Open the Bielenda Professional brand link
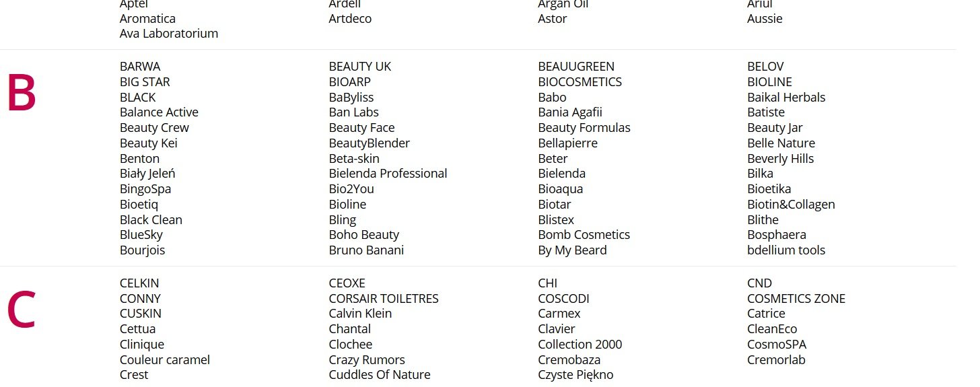 (x=388, y=174)
